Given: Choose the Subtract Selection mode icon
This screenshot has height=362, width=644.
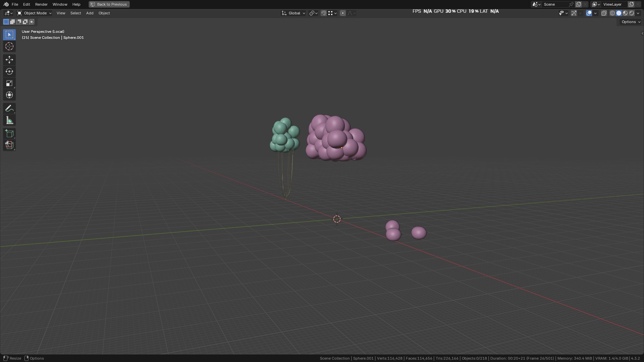Looking at the screenshot, I should [x=19, y=22].
